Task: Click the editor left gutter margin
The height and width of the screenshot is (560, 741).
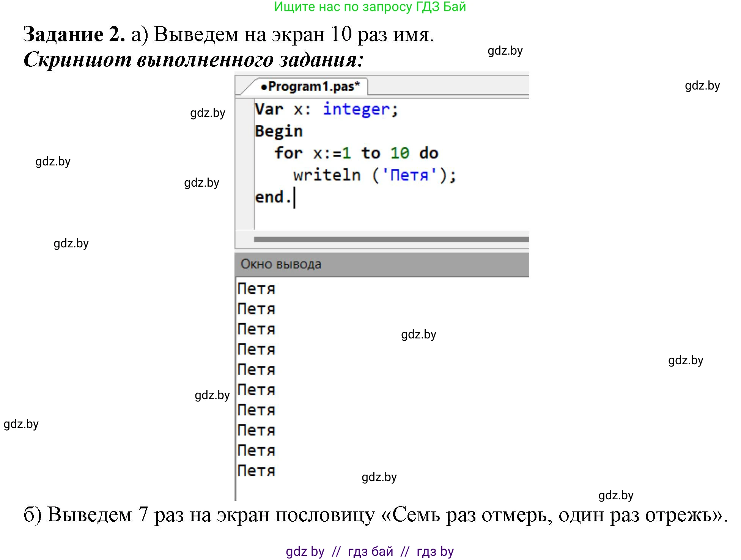Action: tap(245, 163)
